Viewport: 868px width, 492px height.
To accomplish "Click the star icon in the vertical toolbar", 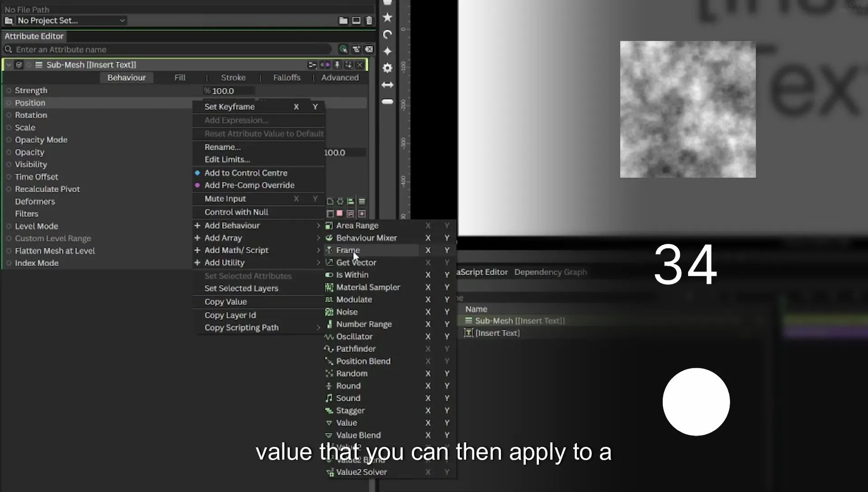I will click(x=387, y=17).
